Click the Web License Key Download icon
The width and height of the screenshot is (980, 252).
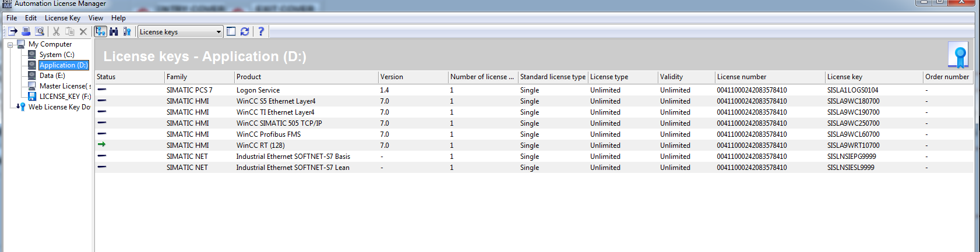[x=22, y=107]
